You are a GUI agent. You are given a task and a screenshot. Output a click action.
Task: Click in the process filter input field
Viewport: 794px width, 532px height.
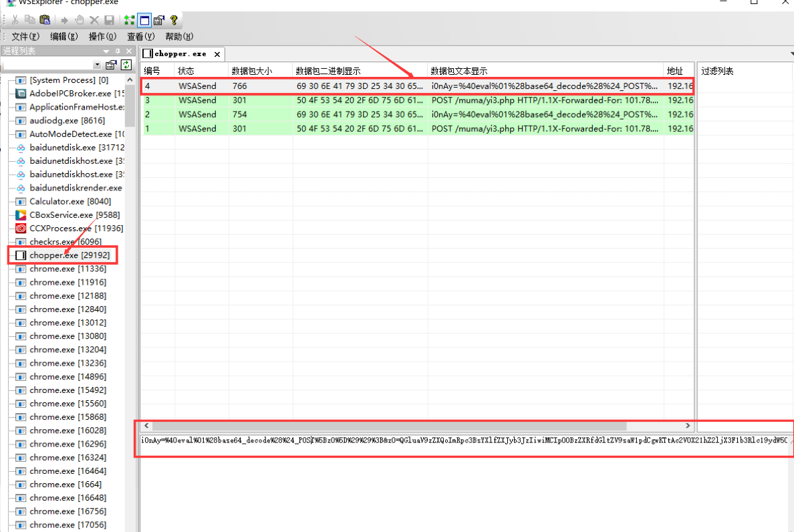[48, 65]
